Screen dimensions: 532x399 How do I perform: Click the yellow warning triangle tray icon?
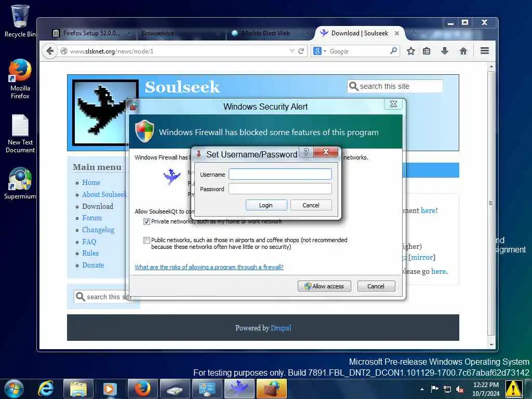514,389
